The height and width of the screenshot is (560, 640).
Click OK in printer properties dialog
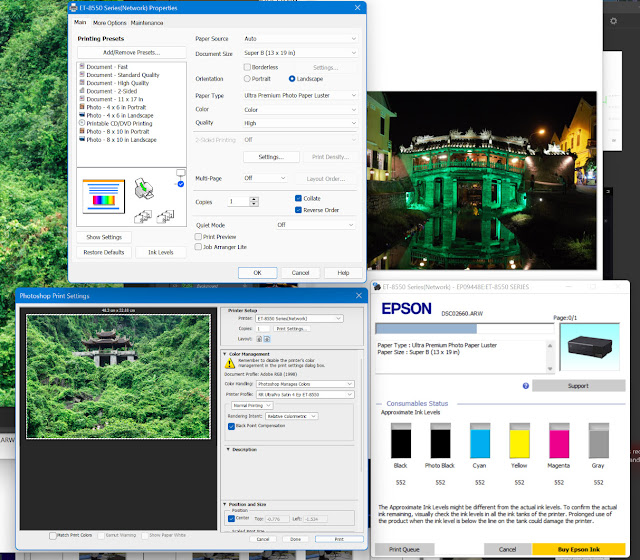[x=258, y=273]
